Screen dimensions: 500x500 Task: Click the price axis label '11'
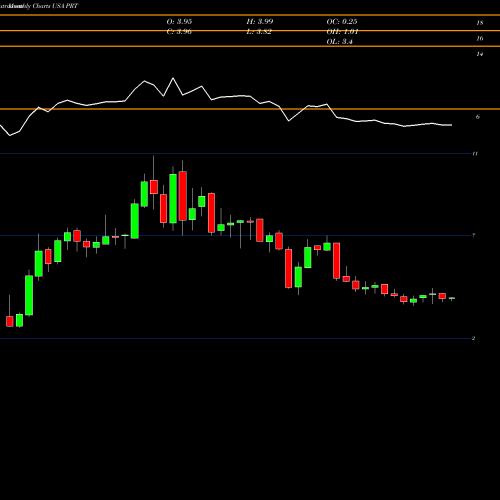coord(475,154)
